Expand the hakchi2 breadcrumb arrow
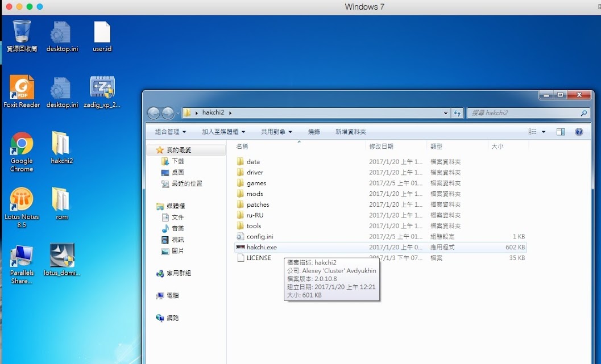 point(230,113)
